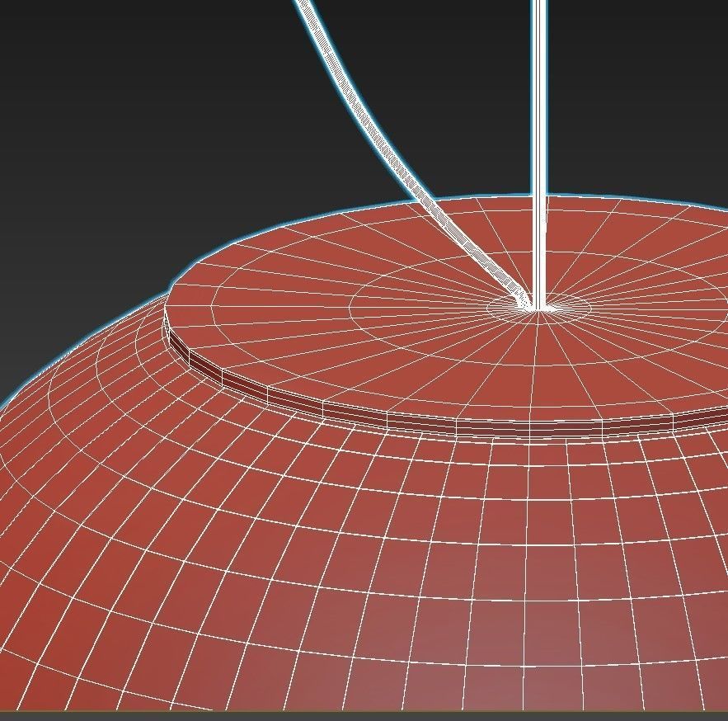Screen dimensions: 728x721
Task: Select the straight vertical rod above the disc
Action: click(538, 153)
